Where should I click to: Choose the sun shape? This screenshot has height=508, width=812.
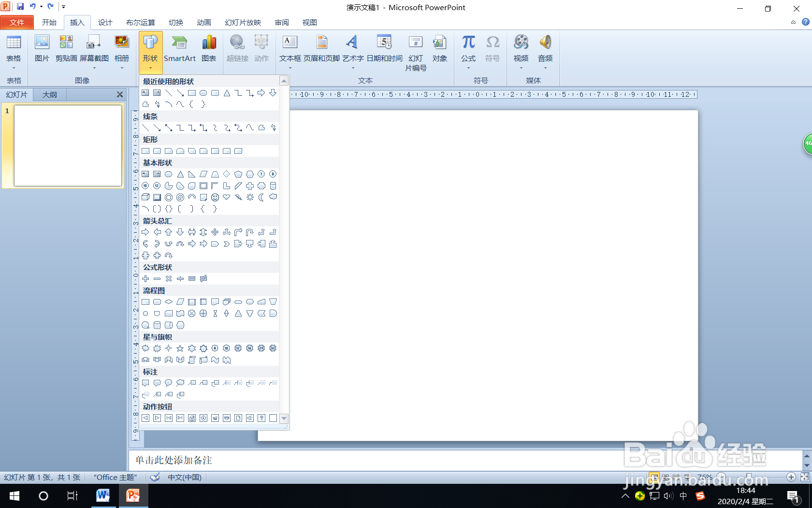(x=250, y=197)
